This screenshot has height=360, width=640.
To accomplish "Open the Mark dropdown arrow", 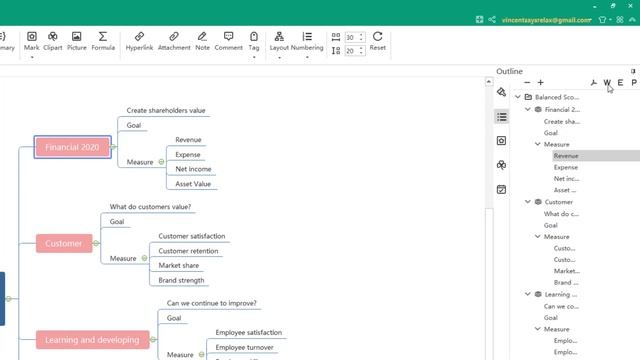I will [32, 58].
